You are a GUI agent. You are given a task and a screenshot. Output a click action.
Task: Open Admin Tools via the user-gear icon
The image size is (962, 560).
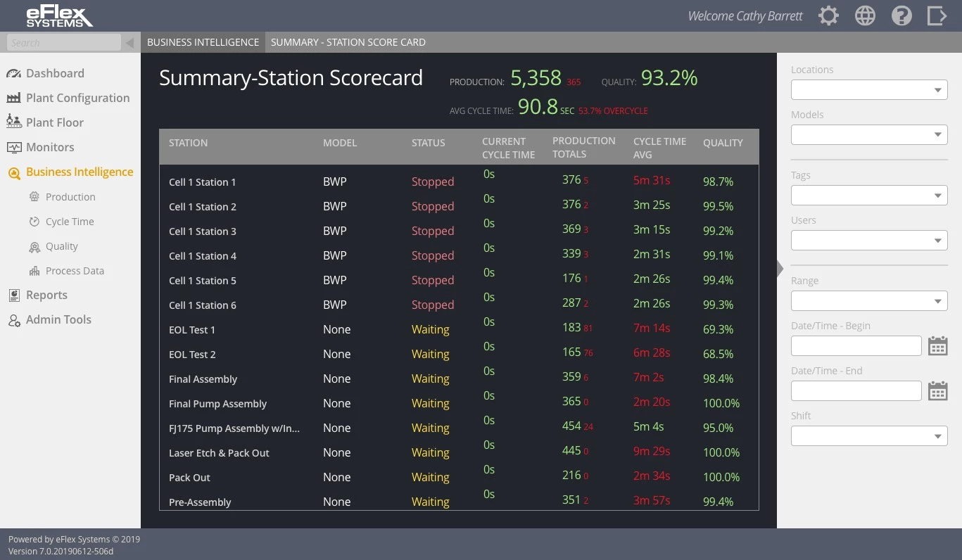tap(14, 319)
